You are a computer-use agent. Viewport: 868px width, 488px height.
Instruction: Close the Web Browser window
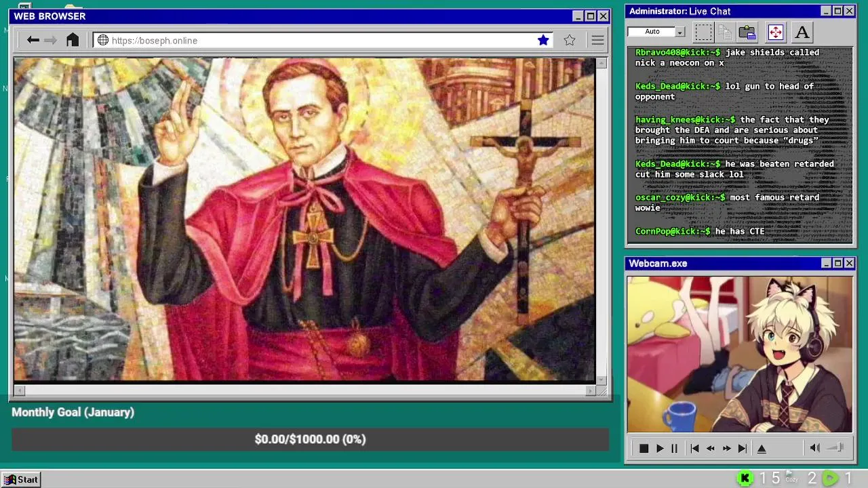click(603, 16)
